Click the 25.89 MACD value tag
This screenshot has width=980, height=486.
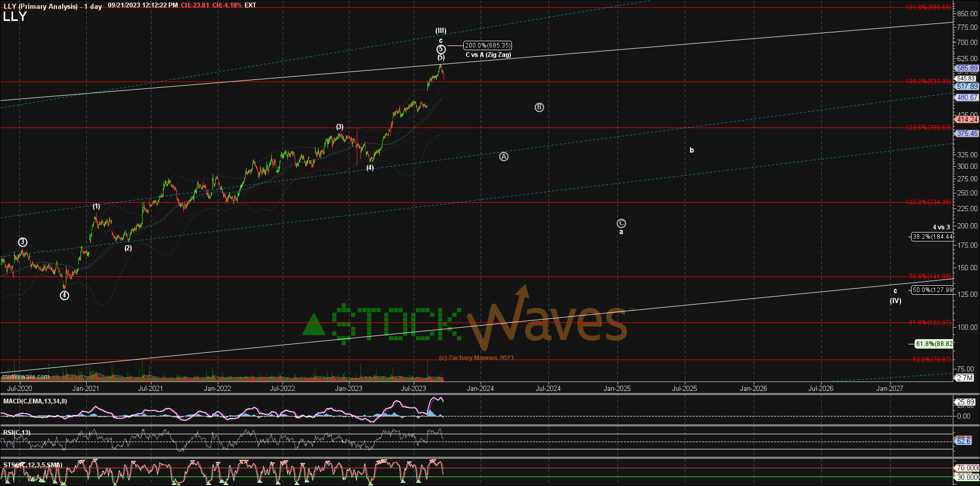click(x=965, y=402)
